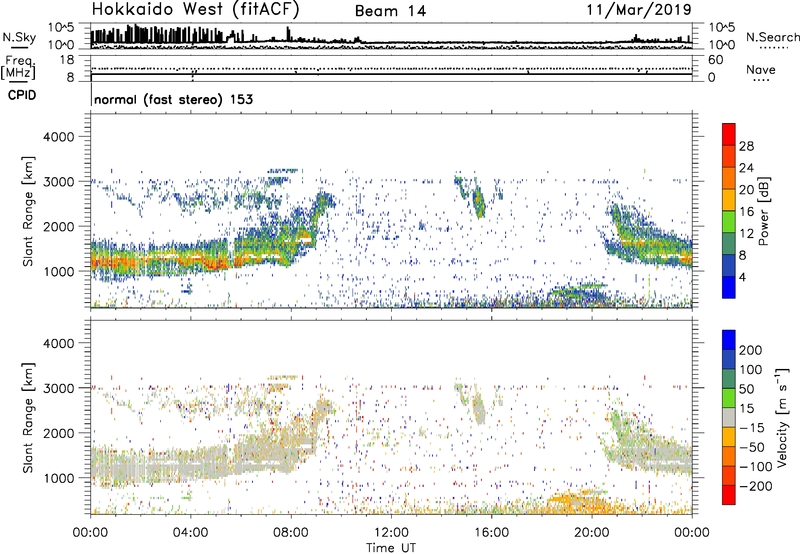Viewport: 800px width, 554px height.
Task: Click the 'Velocity [m s-1]' colorbar label
Action: [782, 417]
